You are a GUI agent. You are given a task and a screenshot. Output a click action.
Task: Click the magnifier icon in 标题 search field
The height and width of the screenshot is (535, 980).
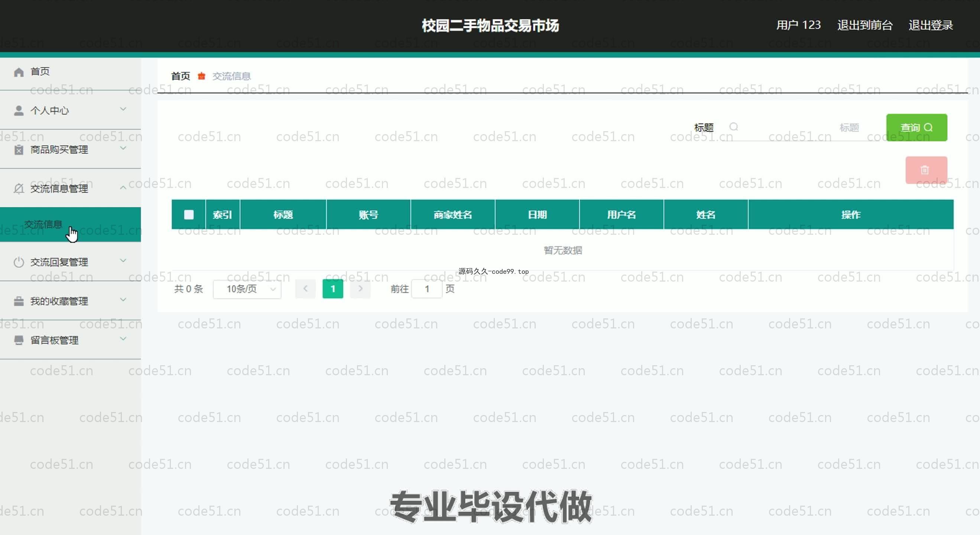[734, 127]
